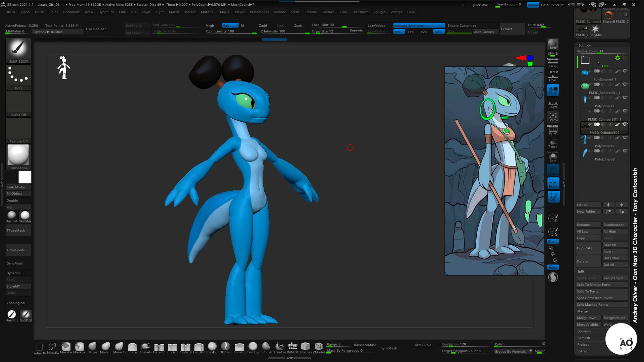Select the TrimCurve brush
Viewport: 644px width, 362px height.
coord(279,348)
